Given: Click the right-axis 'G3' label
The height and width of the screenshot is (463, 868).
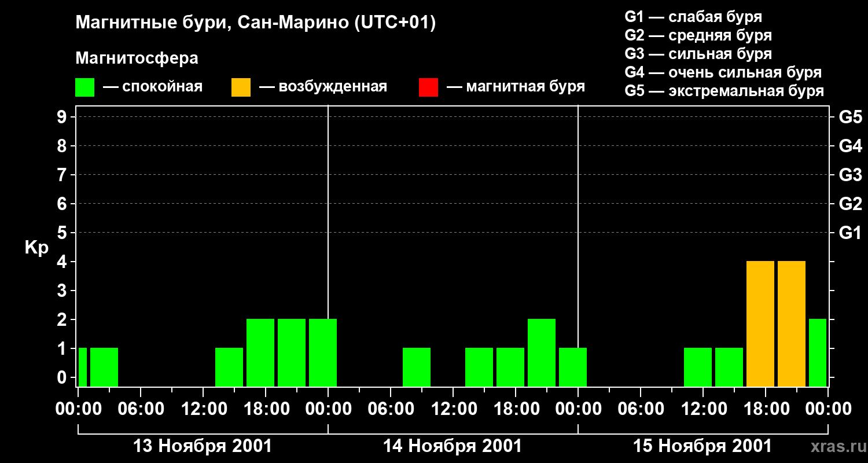Looking at the screenshot, I should (x=850, y=175).
